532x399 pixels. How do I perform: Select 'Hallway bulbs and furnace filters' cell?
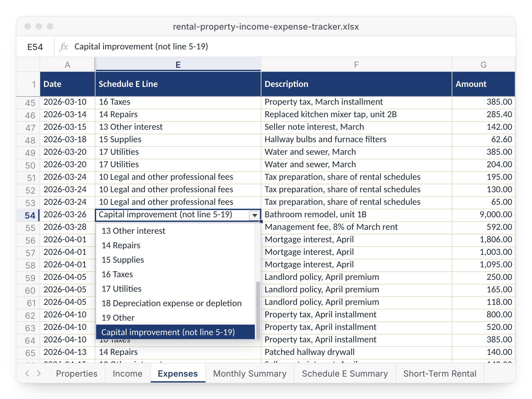(x=357, y=140)
